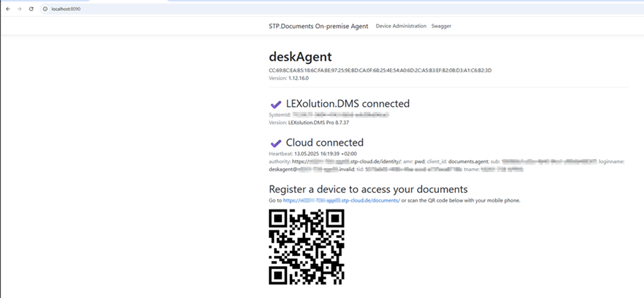Open STP.Documents On-premise Agent home link

[x=319, y=26]
